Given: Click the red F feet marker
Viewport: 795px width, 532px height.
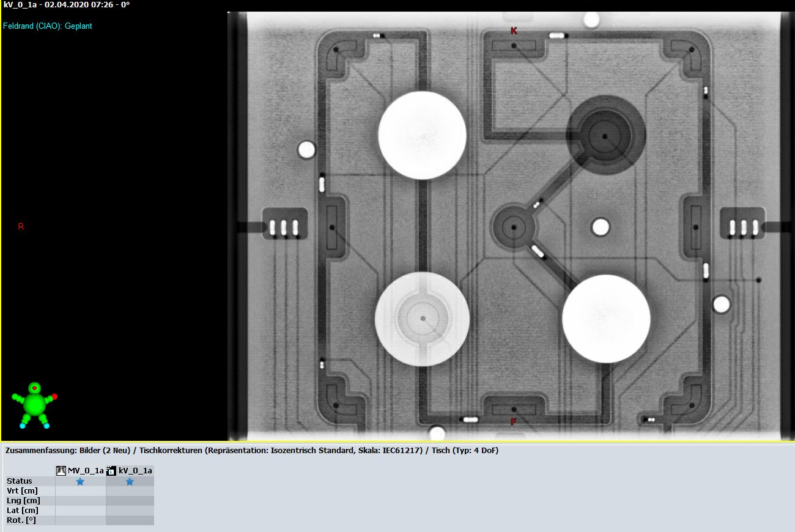Looking at the screenshot, I should (513, 422).
